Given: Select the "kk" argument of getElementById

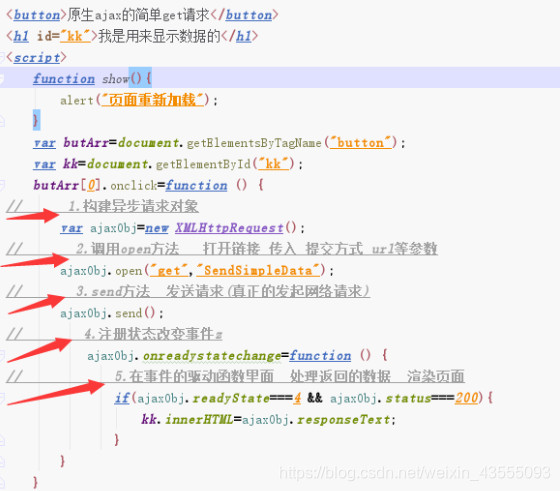Looking at the screenshot, I should [x=273, y=164].
